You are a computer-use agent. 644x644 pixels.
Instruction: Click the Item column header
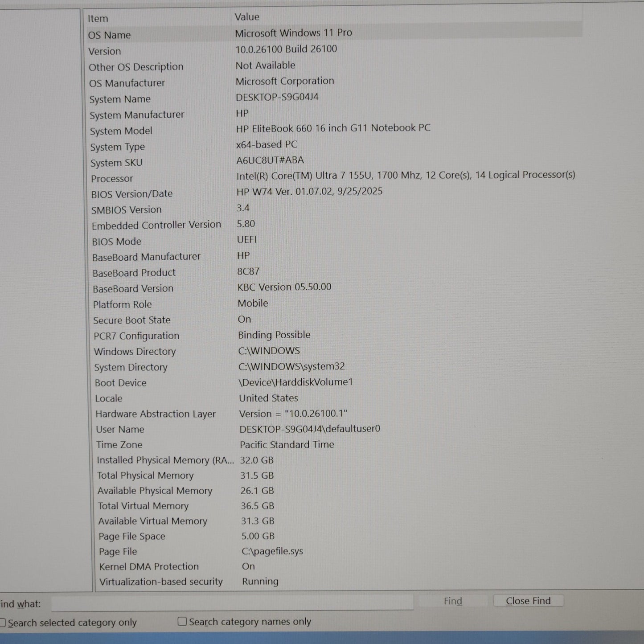(98, 18)
